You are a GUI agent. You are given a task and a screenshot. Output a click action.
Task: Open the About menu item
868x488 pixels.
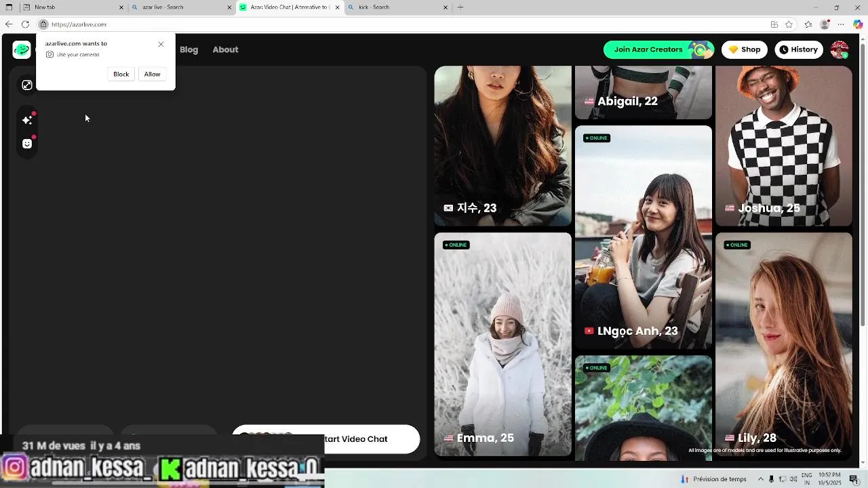(x=225, y=49)
